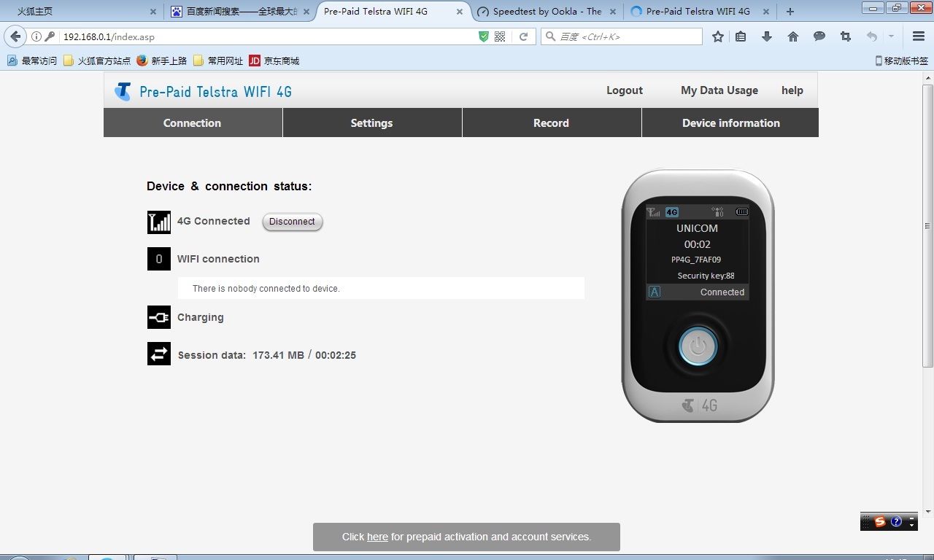Click the 'here' prepaid activation link

[x=377, y=537]
